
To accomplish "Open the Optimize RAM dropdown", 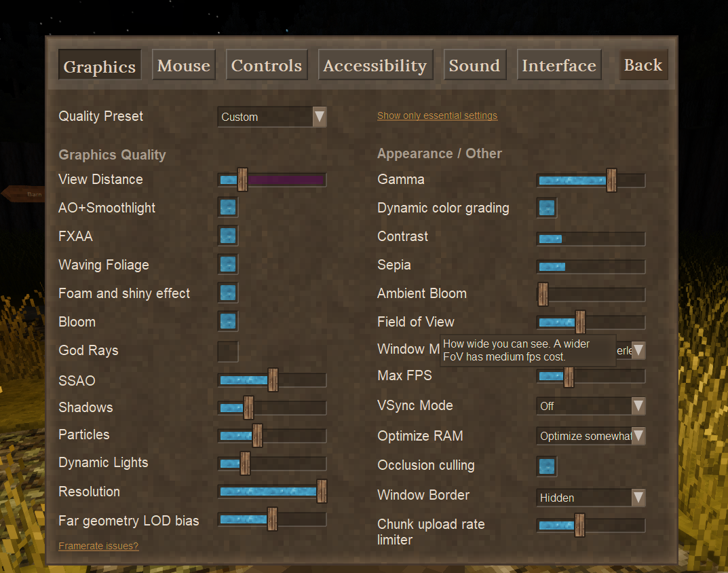I will 591,436.
